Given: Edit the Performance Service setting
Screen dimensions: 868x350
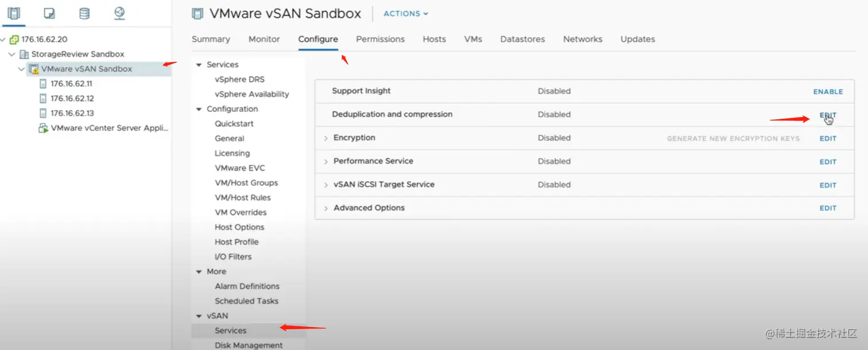Looking at the screenshot, I should pyautogui.click(x=828, y=162).
